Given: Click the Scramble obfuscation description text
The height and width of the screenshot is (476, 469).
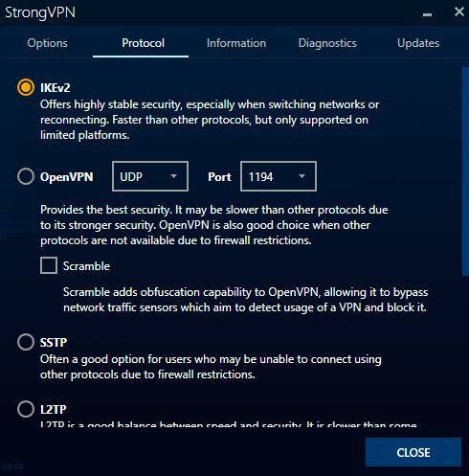Looking at the screenshot, I should [x=246, y=300].
